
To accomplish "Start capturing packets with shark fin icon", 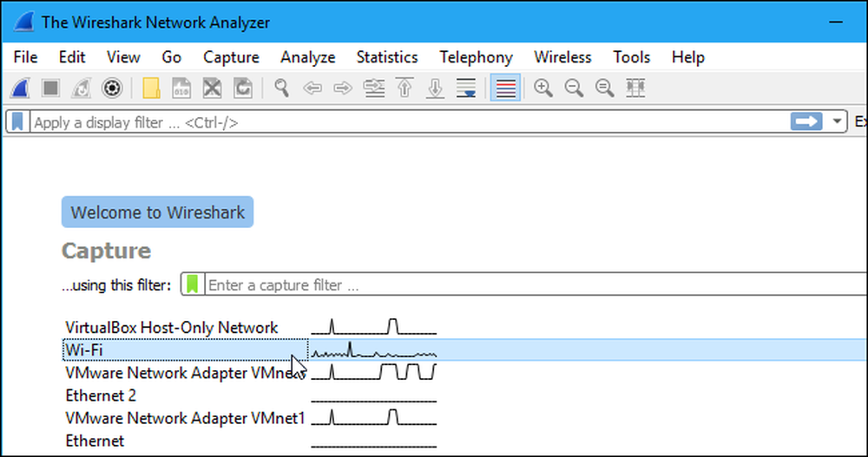I will click(x=20, y=88).
